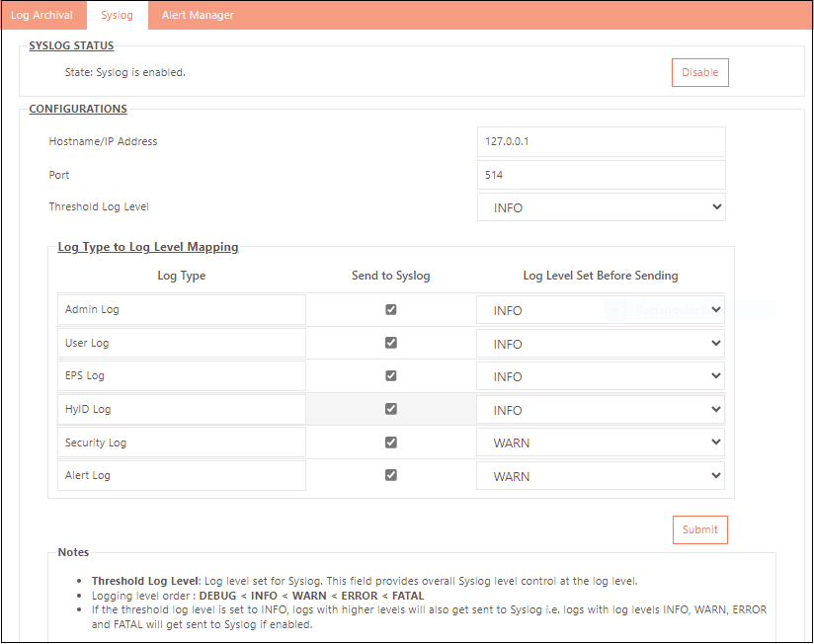Toggle the EPS Log syslog checkbox
The image size is (814, 644).
391,376
